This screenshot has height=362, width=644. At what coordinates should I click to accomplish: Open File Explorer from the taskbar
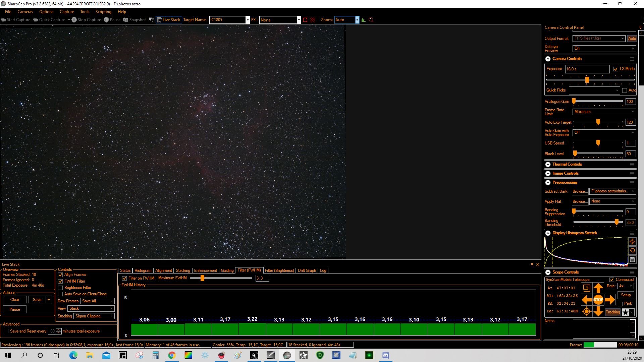click(x=90, y=355)
